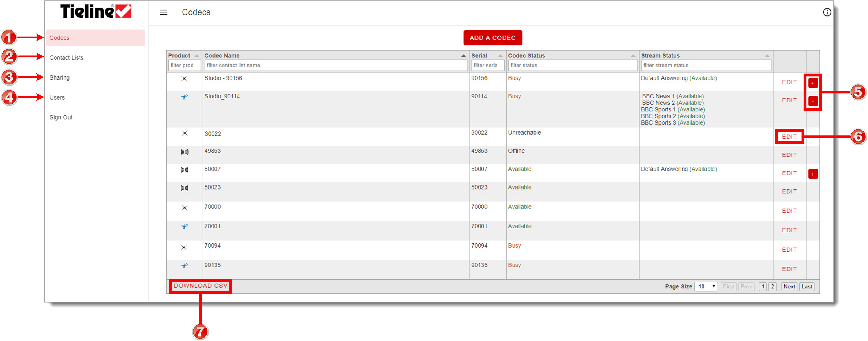Go to Sharing menu item
Image resolution: width=868 pixels, height=341 pixels.
coord(60,78)
